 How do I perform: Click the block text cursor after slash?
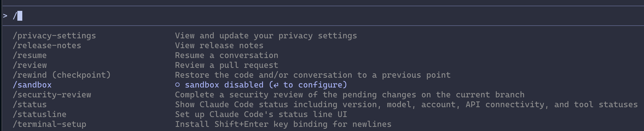[x=20, y=16]
